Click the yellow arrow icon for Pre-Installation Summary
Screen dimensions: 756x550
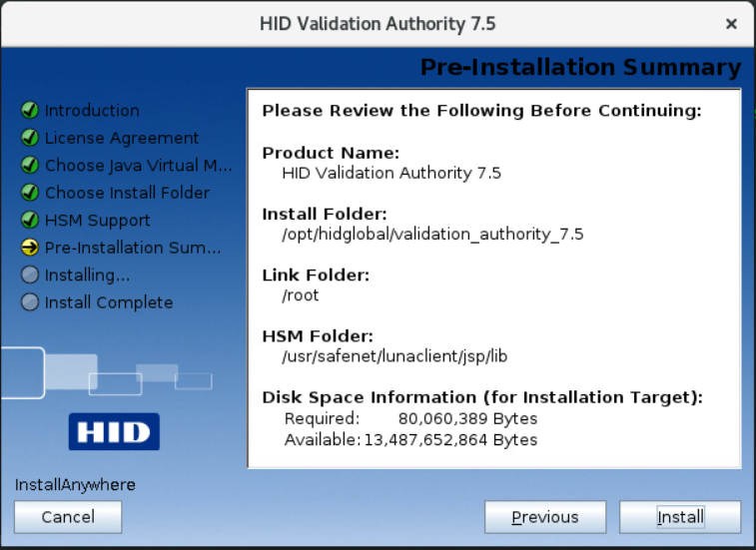[x=30, y=248]
